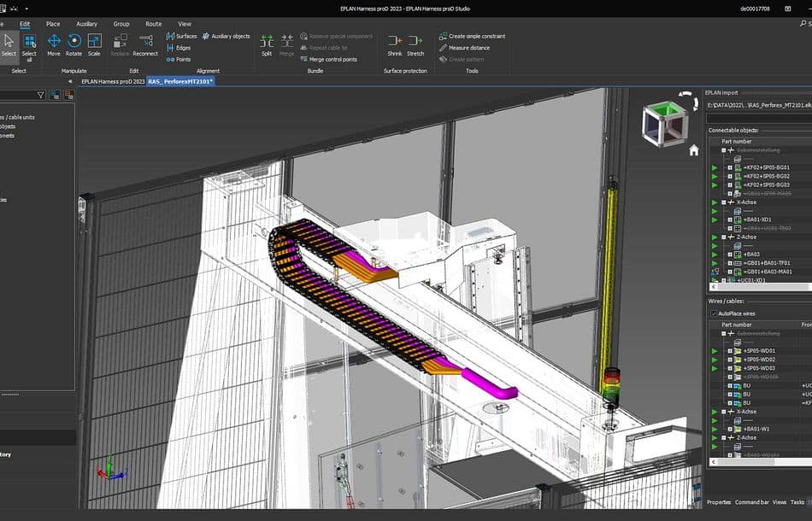Align by Edges
Image resolution: width=812 pixels, height=521 pixels.
click(x=179, y=48)
